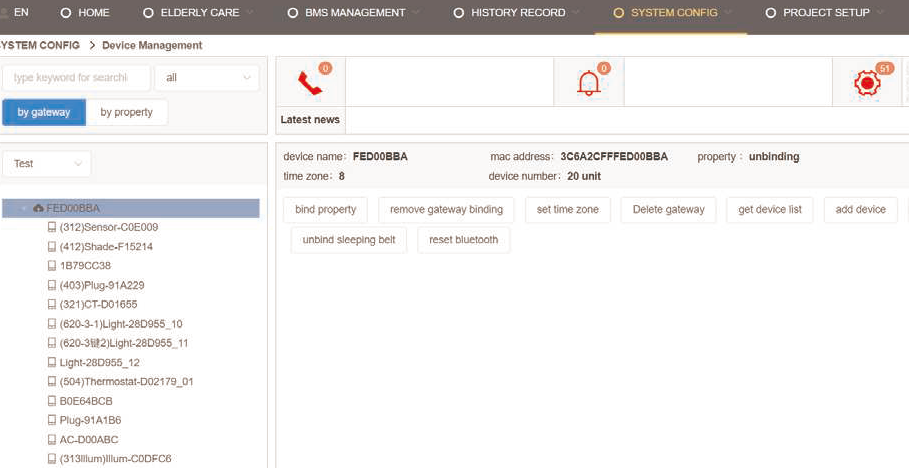Image resolution: width=909 pixels, height=468 pixels.
Task: Open the Test project dropdown
Action: [47, 164]
